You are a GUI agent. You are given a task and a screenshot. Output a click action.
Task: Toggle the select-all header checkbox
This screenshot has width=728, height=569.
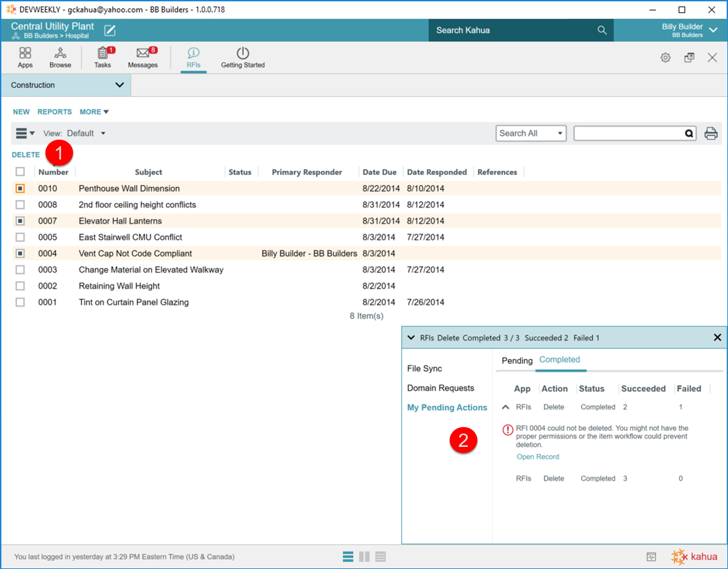[20, 172]
